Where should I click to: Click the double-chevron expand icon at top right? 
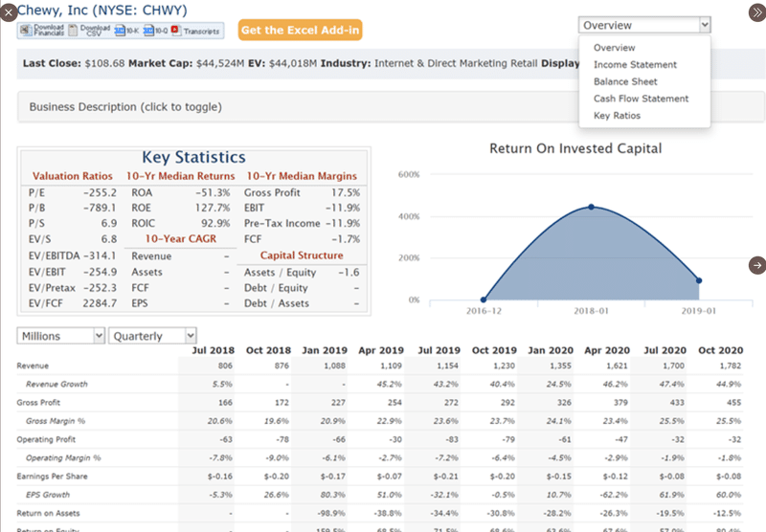coord(756,12)
